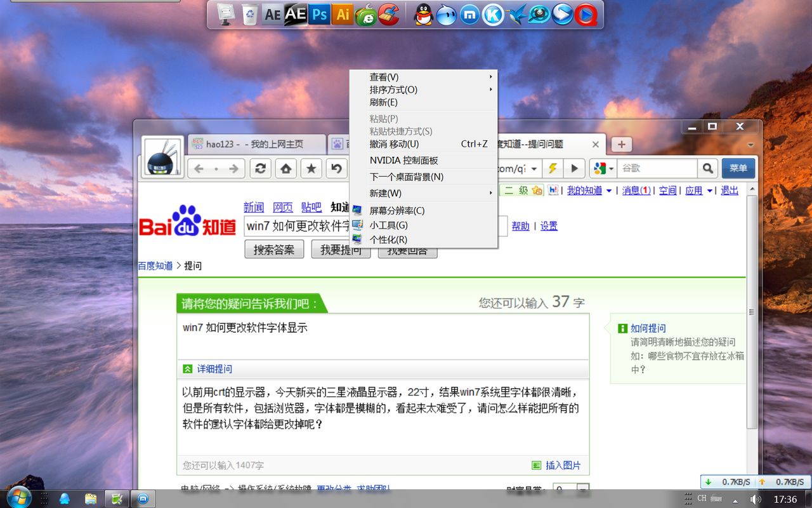
Task: Open After Effects from the dock
Action: point(296,14)
